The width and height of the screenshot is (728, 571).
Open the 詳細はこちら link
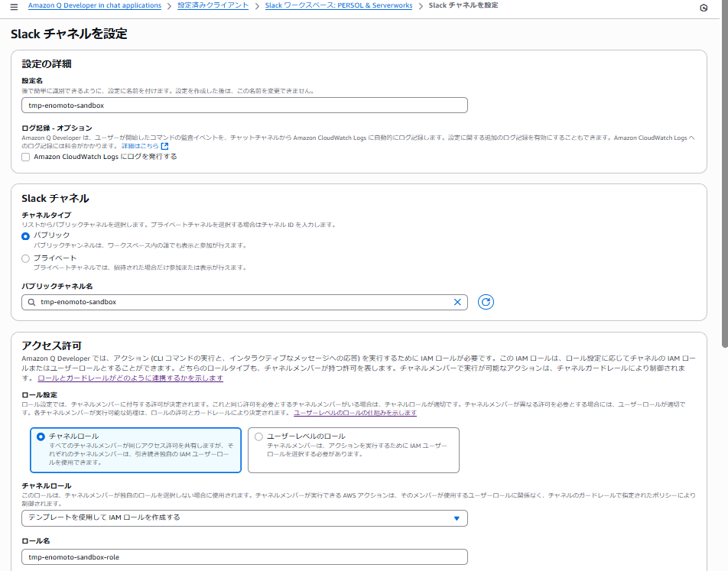[x=140, y=146]
